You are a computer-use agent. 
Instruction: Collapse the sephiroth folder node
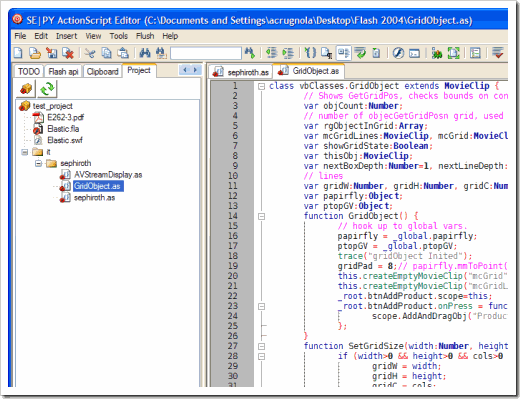coord(38,164)
